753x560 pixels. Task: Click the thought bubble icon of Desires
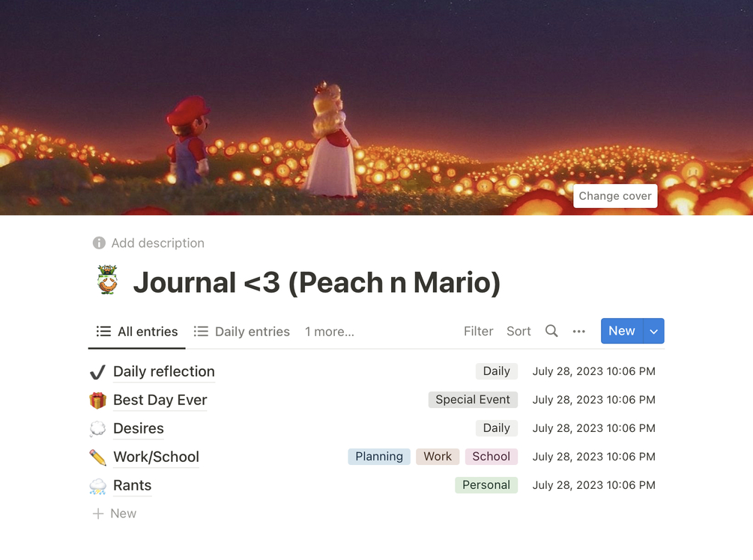pos(97,428)
